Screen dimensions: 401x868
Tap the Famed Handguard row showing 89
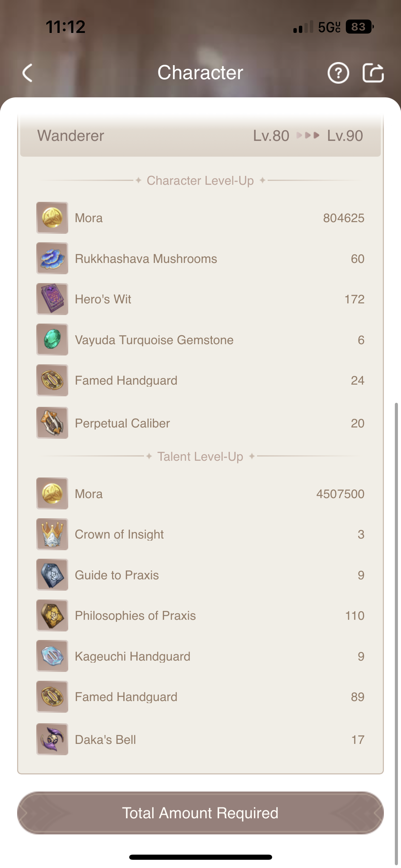(x=200, y=697)
